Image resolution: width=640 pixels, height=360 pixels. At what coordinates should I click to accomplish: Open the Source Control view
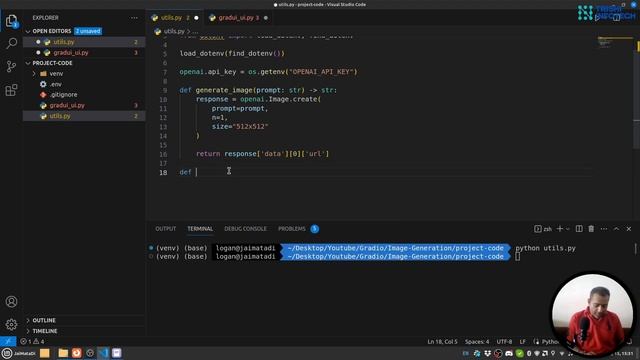tap(11, 67)
